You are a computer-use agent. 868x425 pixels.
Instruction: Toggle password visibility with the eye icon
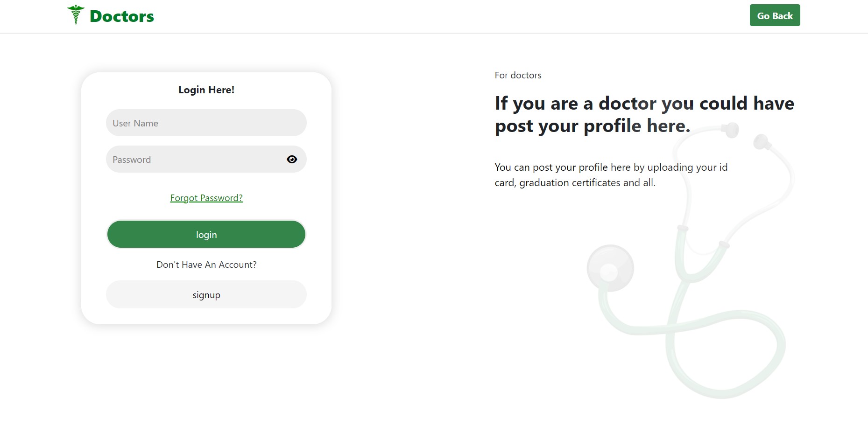coord(292,160)
